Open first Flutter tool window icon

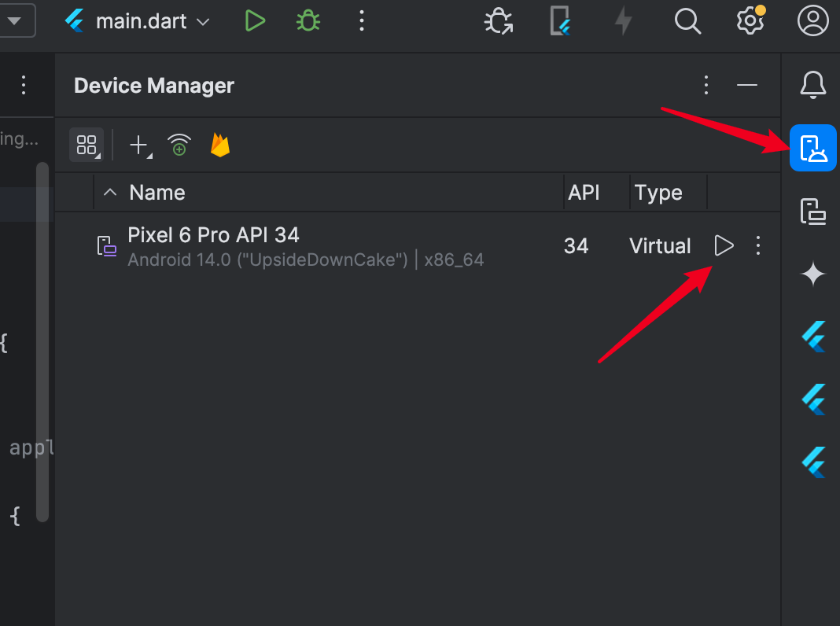click(814, 337)
